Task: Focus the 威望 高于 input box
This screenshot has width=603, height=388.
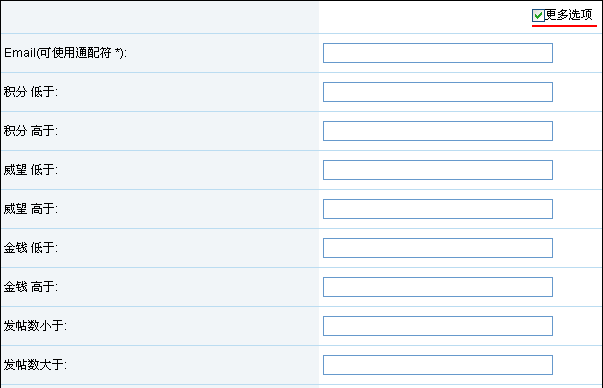Action: pyautogui.click(x=438, y=209)
